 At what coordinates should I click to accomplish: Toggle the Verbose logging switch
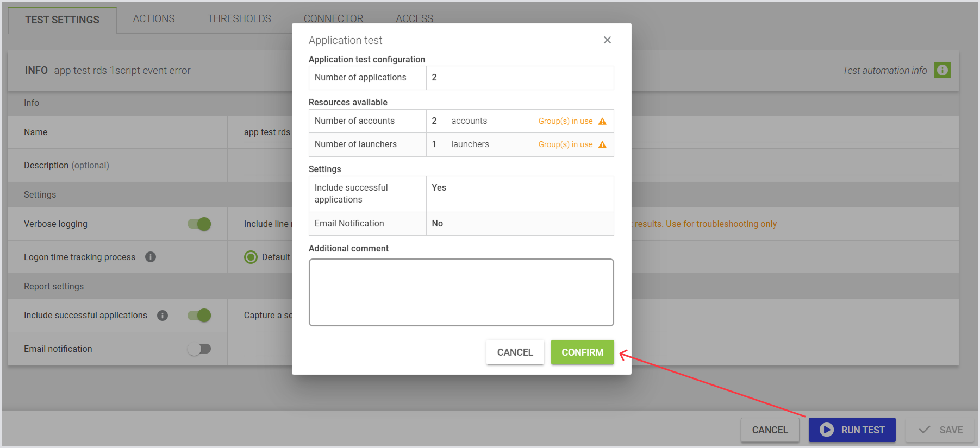(x=199, y=224)
